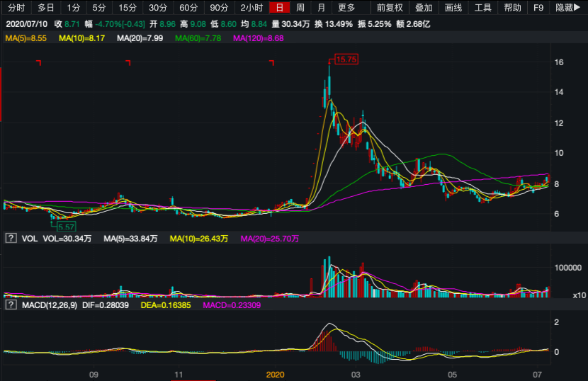Click the MA(20)=7.99 moving average label
This screenshot has width=588, height=381.
point(140,38)
